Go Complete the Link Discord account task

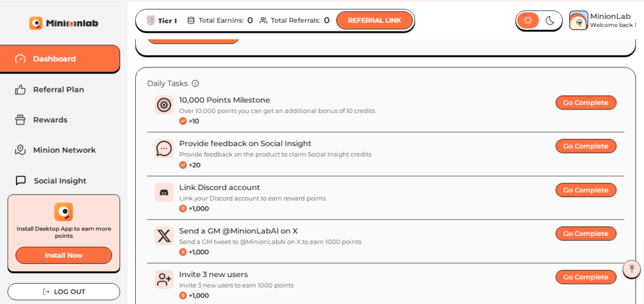[x=585, y=190]
